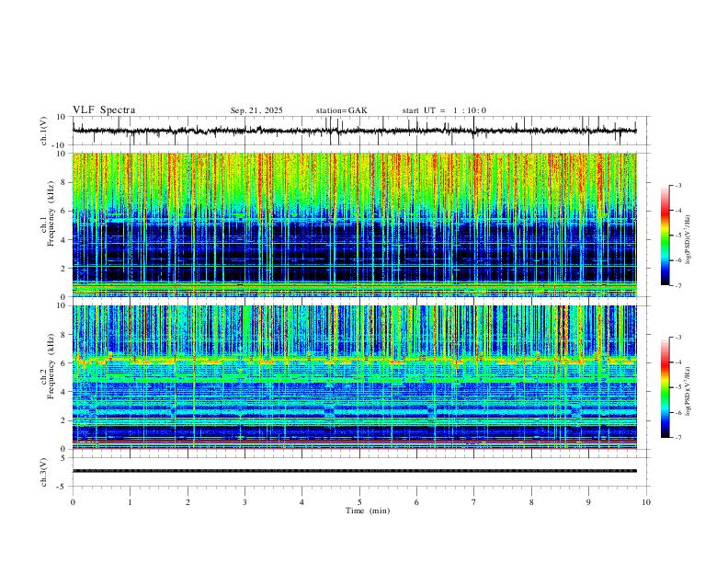Click the ch.2 spectrogram plot area
728x563 pixels.
[x=354, y=377]
